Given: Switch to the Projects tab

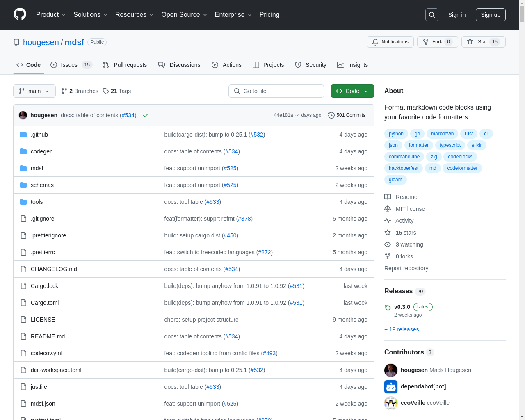Looking at the screenshot, I should tap(268, 65).
